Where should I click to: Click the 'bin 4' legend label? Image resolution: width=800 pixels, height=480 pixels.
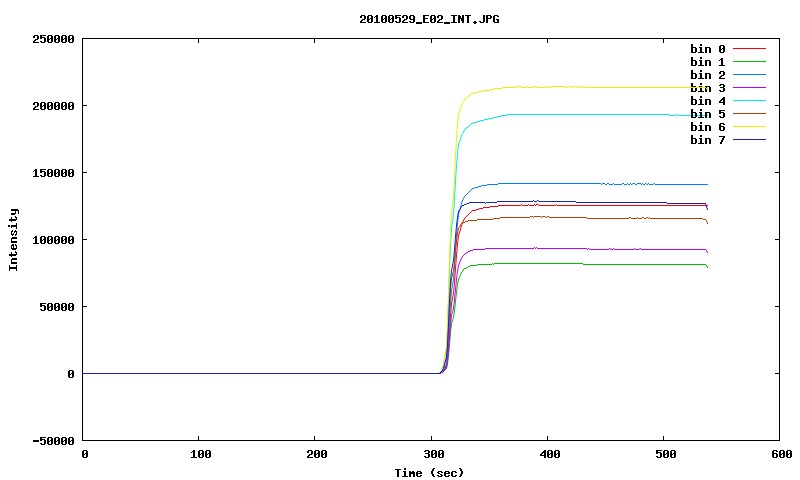click(708, 101)
